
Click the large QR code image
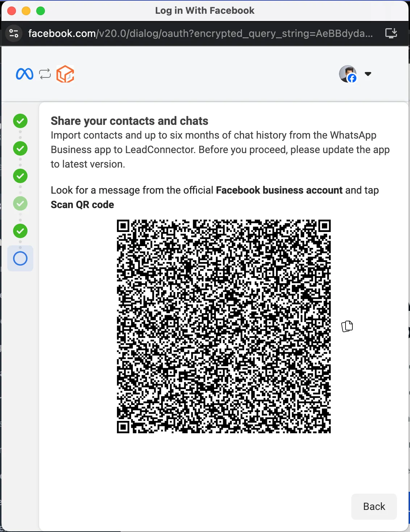point(224,326)
